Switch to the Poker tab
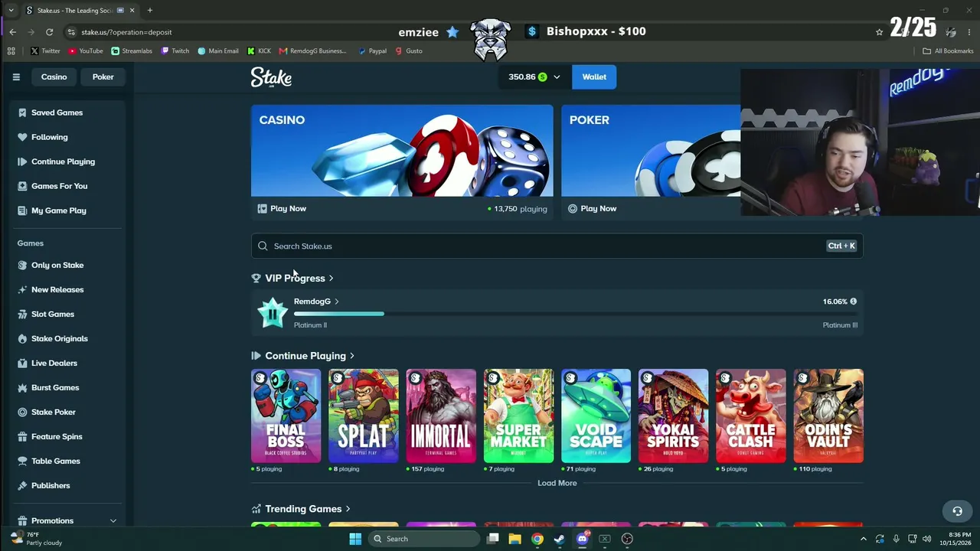This screenshot has height=551, width=980. (103, 77)
